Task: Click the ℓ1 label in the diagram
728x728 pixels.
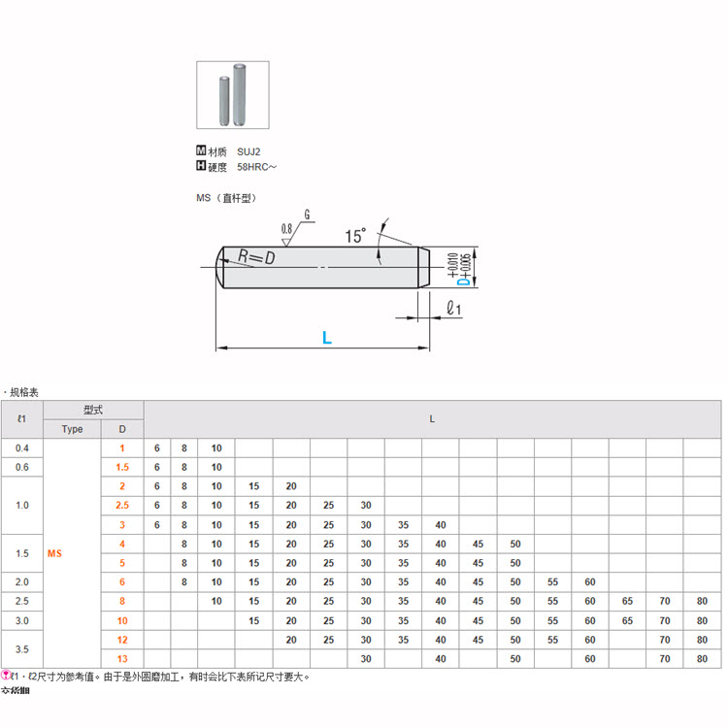Action: 454,308
